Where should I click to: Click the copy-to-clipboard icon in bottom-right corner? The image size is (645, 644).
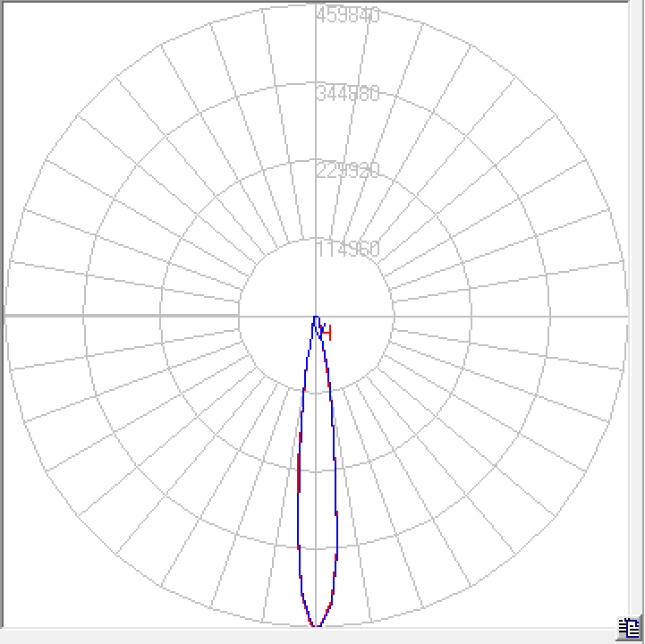coord(628,627)
